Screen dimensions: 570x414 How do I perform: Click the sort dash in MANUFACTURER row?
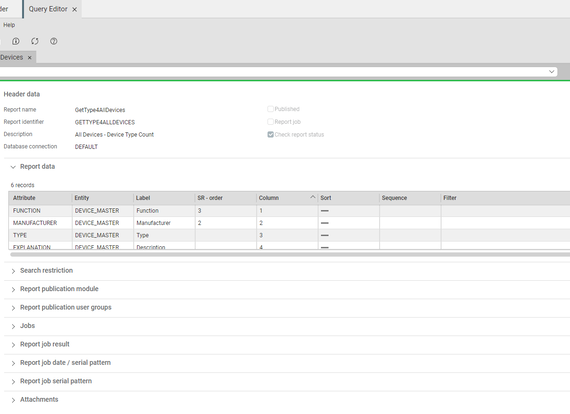click(325, 223)
